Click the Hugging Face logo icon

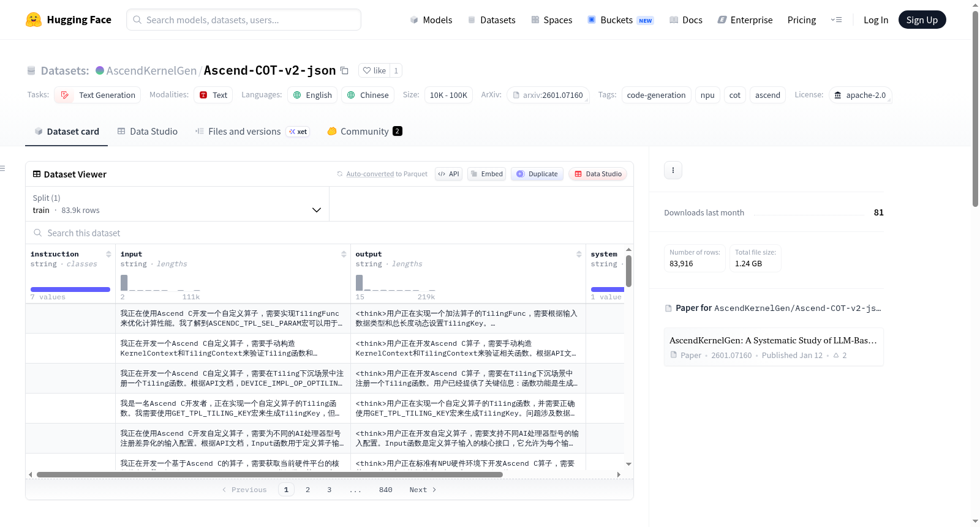tap(34, 20)
